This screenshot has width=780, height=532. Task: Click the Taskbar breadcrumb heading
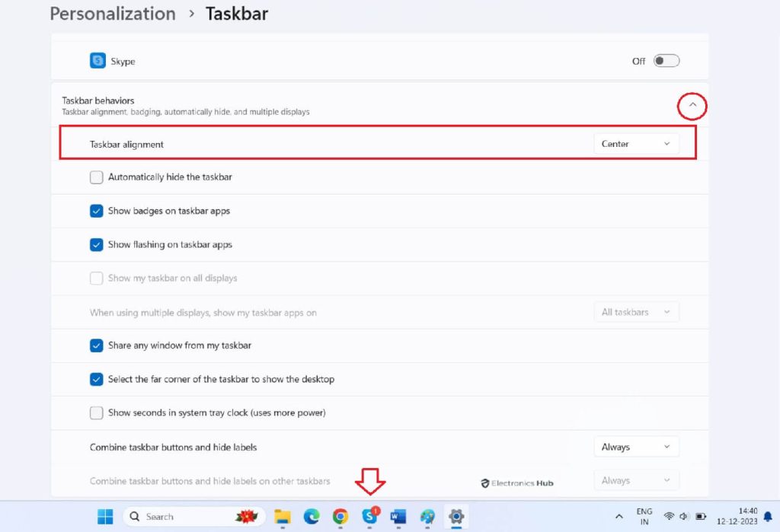pyautogui.click(x=236, y=13)
